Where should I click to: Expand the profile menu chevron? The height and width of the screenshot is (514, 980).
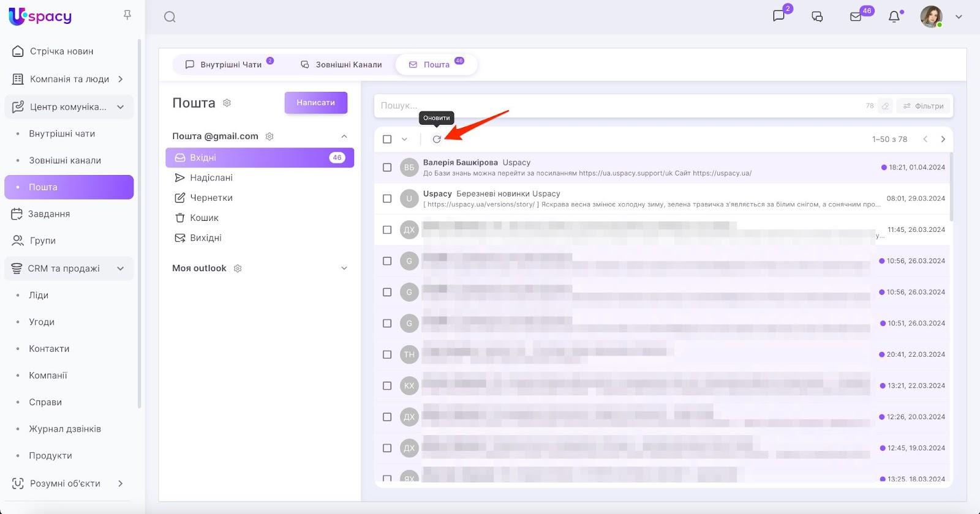[x=959, y=17]
